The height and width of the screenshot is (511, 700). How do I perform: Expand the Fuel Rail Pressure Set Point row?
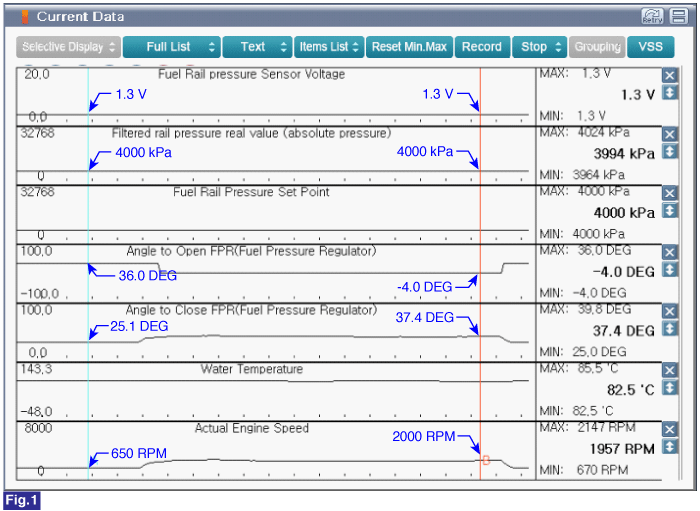[x=669, y=210]
